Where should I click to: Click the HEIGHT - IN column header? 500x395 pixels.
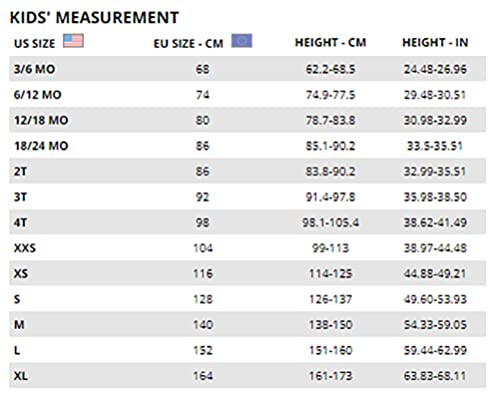pos(435,43)
